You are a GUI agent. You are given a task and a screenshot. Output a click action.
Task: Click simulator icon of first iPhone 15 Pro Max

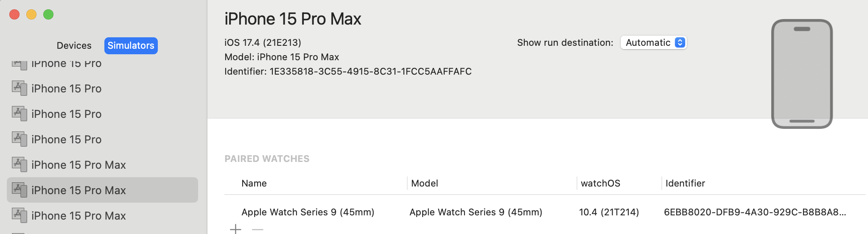coord(20,164)
